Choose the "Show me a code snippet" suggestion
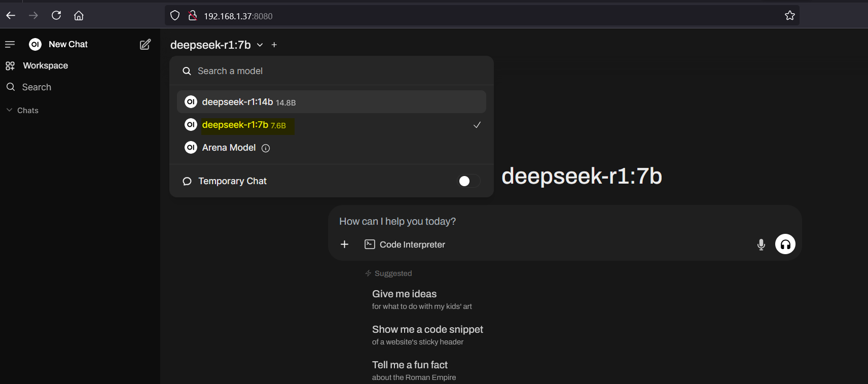 [x=427, y=335]
